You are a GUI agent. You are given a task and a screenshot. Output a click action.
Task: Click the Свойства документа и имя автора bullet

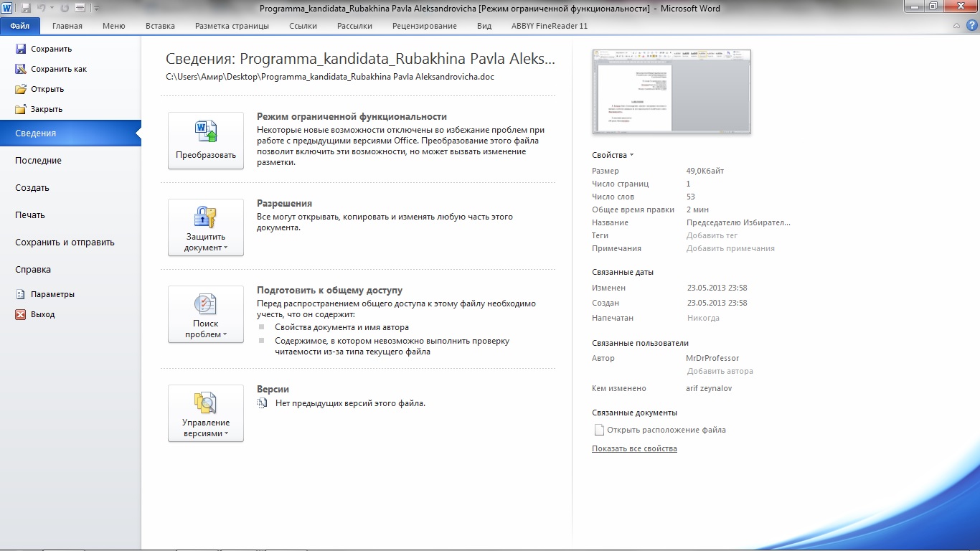point(341,327)
